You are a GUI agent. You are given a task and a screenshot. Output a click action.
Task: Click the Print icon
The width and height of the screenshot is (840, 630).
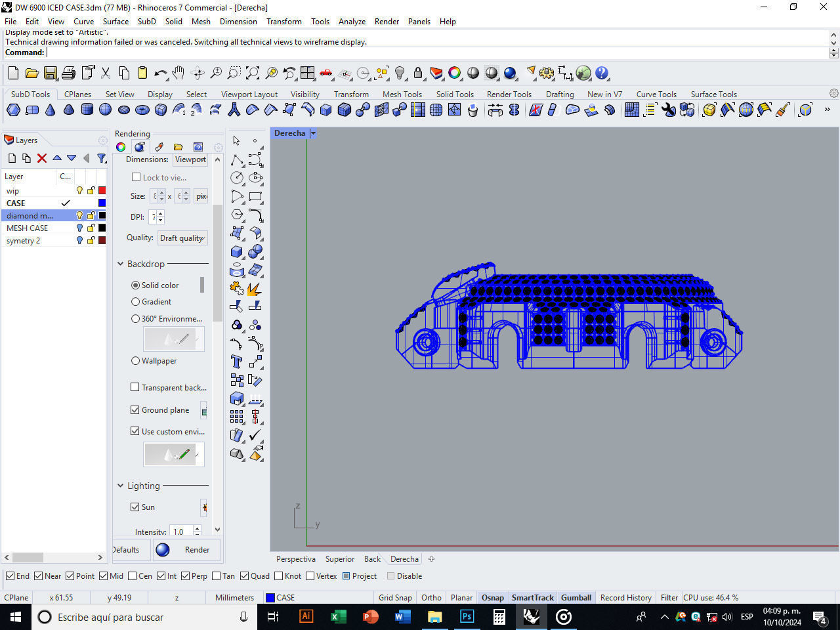coord(68,73)
